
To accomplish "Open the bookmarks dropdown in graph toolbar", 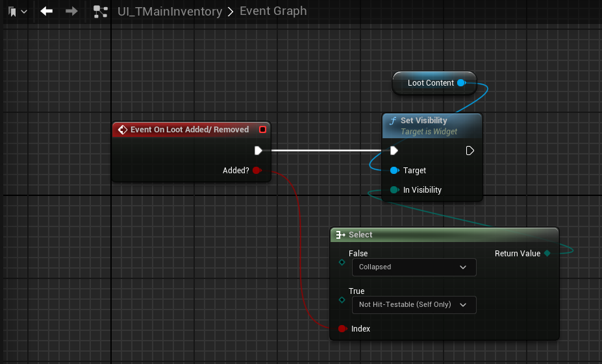I will click(x=18, y=12).
